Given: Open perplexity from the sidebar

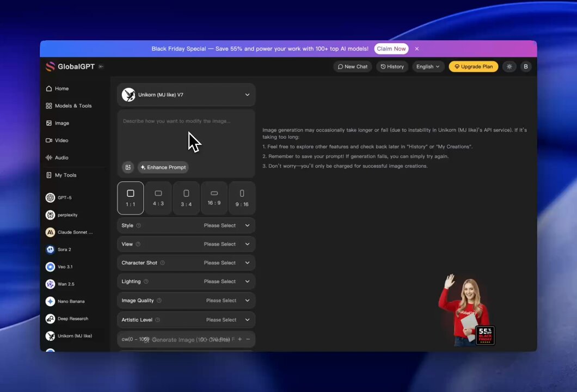Looking at the screenshot, I should (x=62, y=215).
